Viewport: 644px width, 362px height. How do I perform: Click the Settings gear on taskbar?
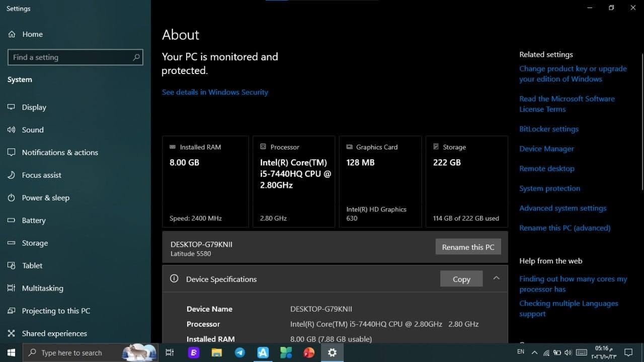coord(332,352)
